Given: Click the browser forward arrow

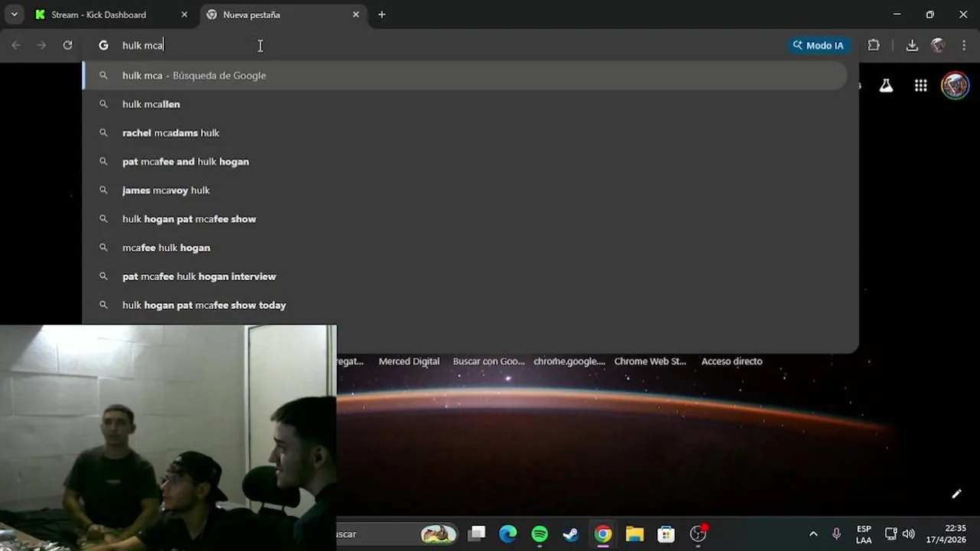Looking at the screenshot, I should (x=41, y=45).
